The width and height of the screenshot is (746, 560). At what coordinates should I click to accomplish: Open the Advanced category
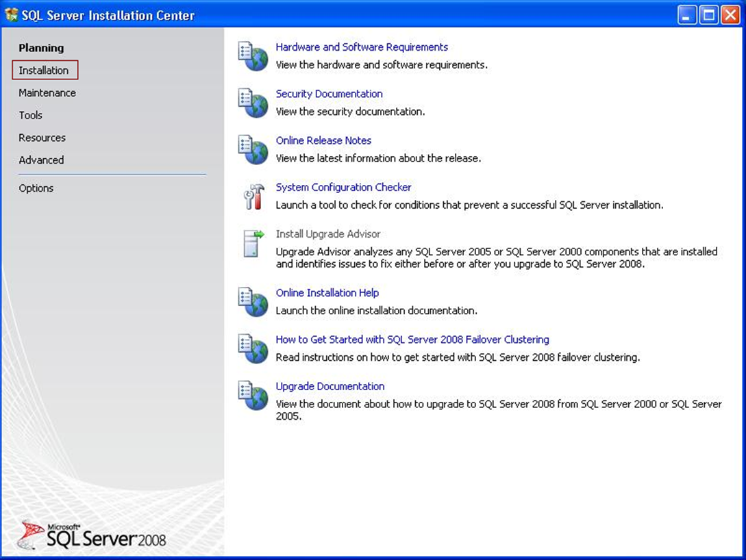click(x=41, y=160)
